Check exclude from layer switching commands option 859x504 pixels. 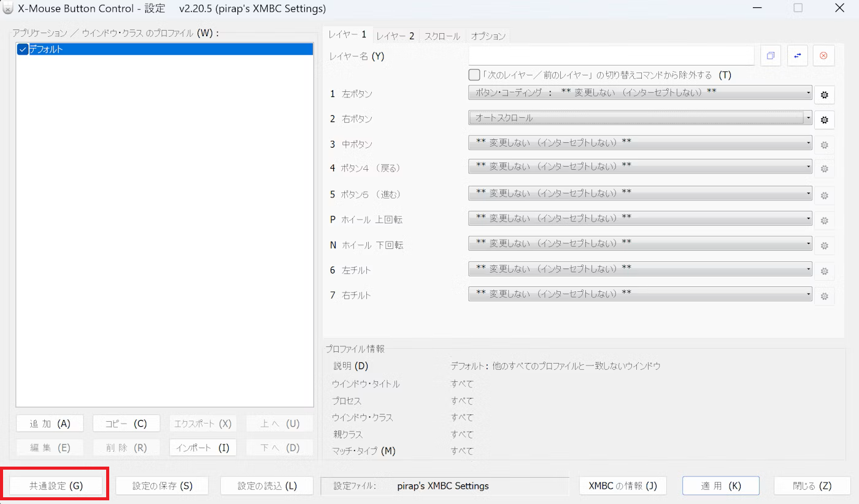click(x=474, y=75)
